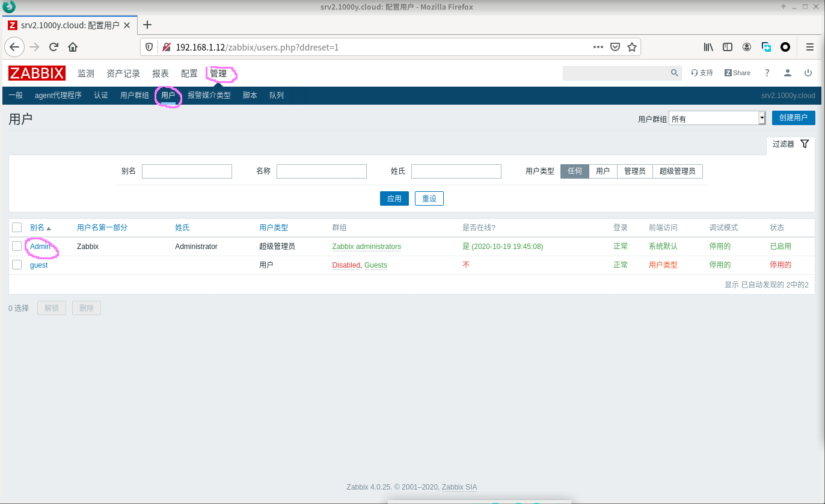
Task: Switch to 用户群组 submenu tab
Action: coord(134,95)
